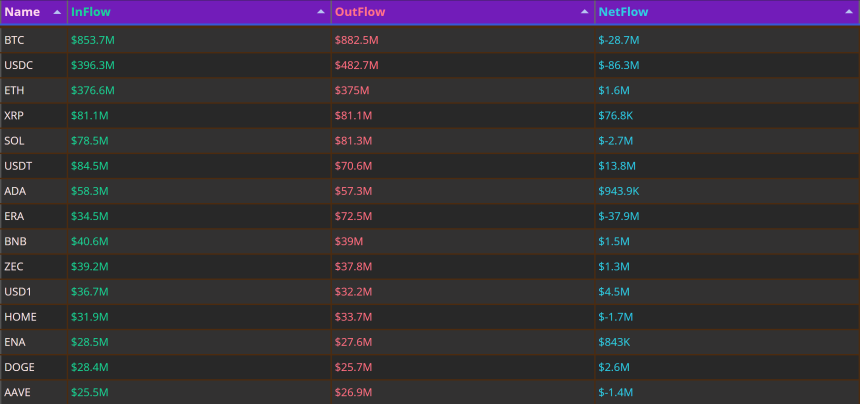Click the sort arrow in OutFlow header

[585, 12]
